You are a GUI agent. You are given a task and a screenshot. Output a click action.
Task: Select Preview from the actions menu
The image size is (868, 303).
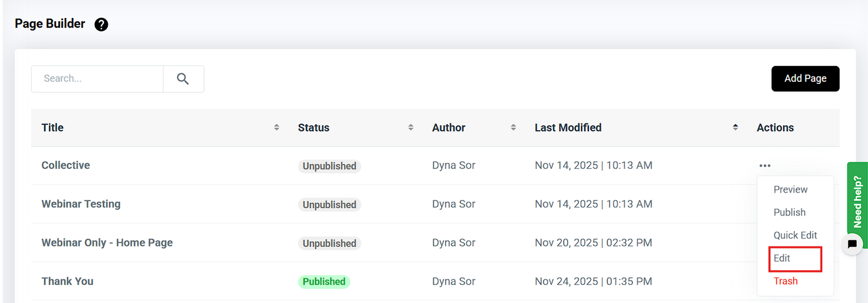790,189
